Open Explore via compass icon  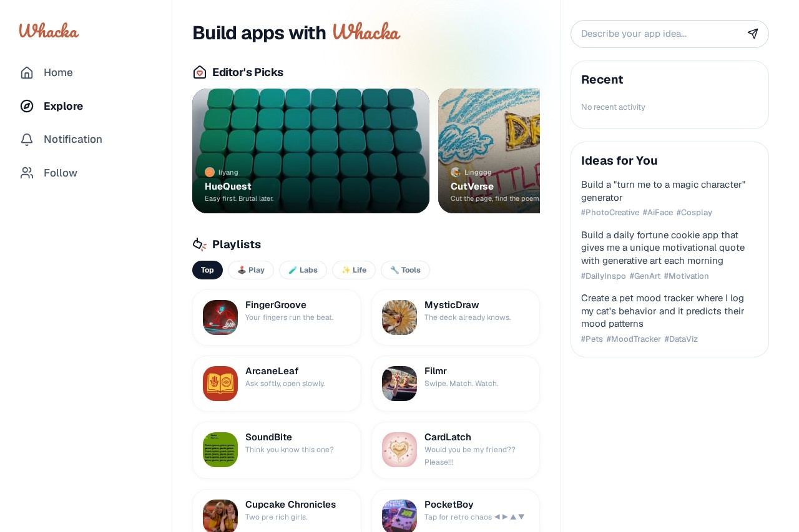tap(27, 106)
